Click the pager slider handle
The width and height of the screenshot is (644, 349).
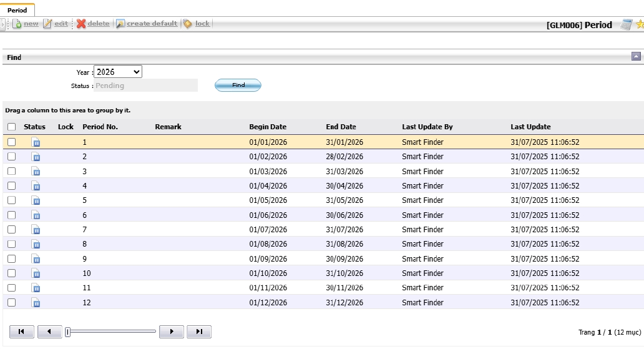[x=68, y=332]
